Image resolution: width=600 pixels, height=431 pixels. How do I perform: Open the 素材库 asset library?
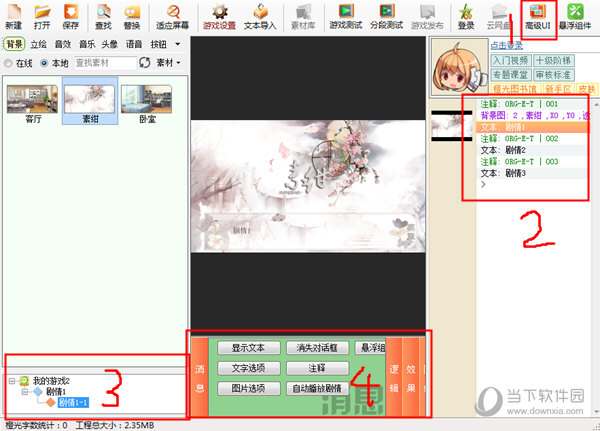[x=303, y=16]
